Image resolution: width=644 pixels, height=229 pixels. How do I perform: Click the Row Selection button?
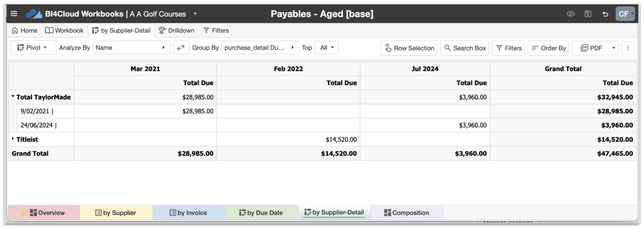point(409,48)
